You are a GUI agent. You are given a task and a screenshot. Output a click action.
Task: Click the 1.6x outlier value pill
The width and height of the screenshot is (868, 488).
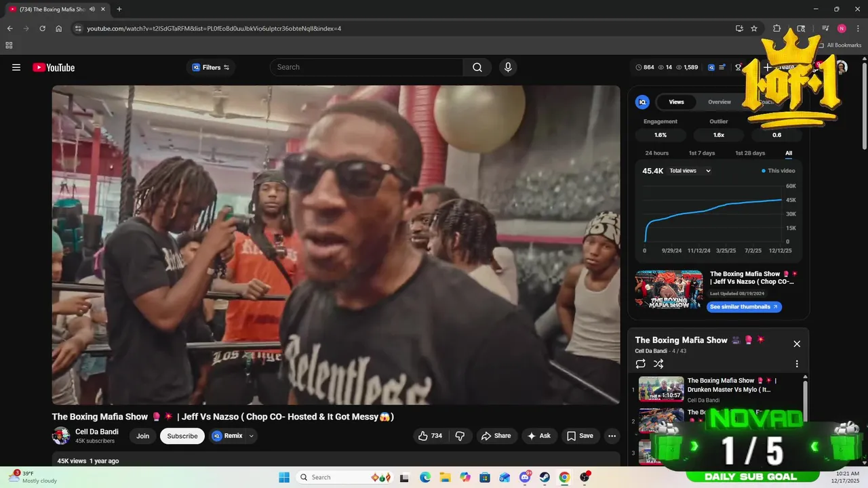719,135
